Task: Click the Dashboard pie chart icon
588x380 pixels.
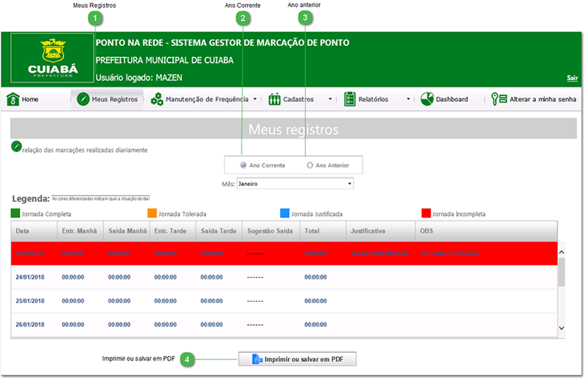Action: pyautogui.click(x=426, y=99)
